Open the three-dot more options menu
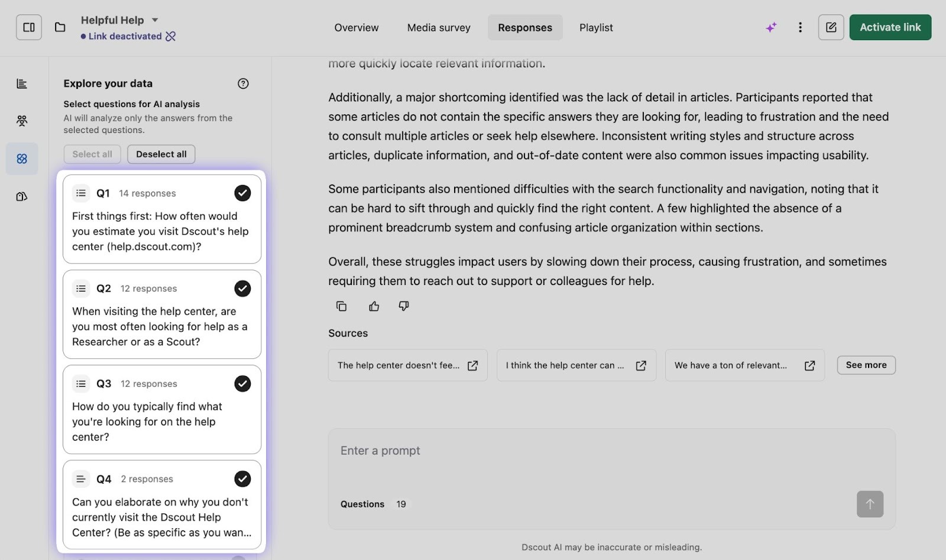The height and width of the screenshot is (560, 946). (x=800, y=27)
